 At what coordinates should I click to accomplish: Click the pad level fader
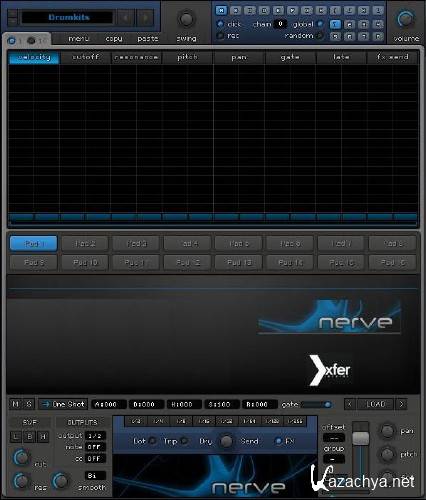click(361, 438)
